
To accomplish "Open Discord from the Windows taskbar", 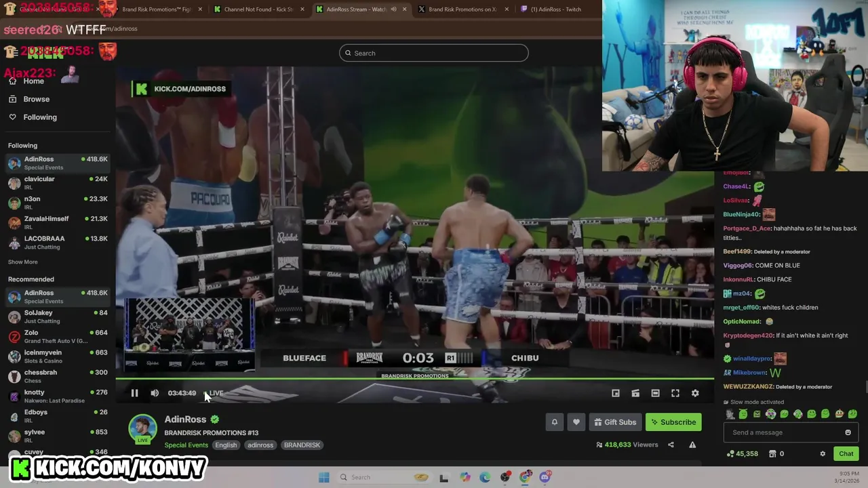I will 545,477.
